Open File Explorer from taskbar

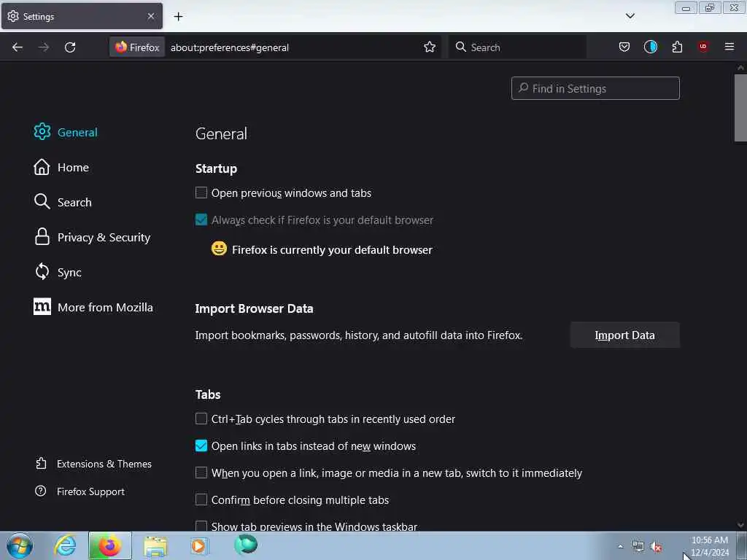tap(155, 545)
